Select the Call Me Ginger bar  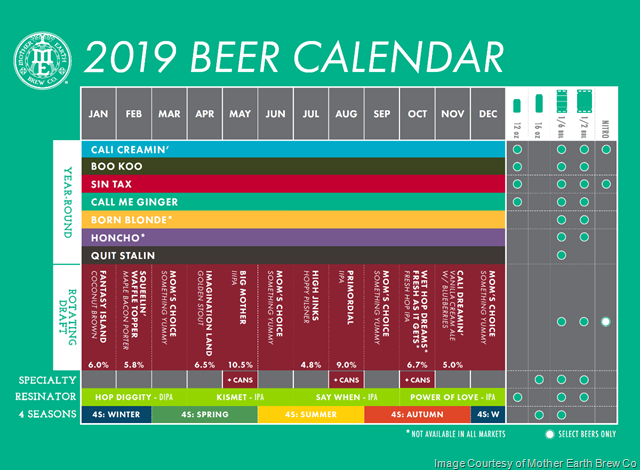click(x=293, y=202)
